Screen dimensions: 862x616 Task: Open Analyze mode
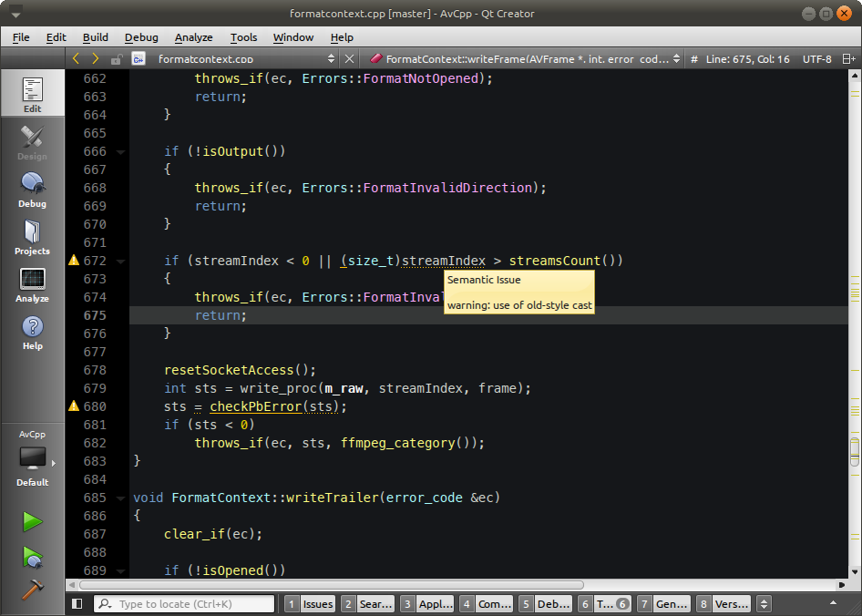pyautogui.click(x=33, y=285)
